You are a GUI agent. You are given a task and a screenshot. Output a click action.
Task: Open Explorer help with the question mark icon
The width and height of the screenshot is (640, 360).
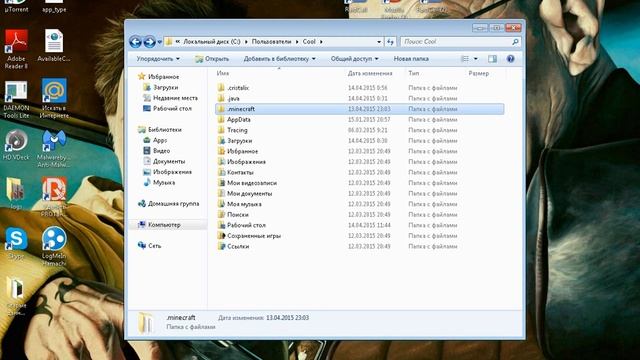pyautogui.click(x=510, y=59)
